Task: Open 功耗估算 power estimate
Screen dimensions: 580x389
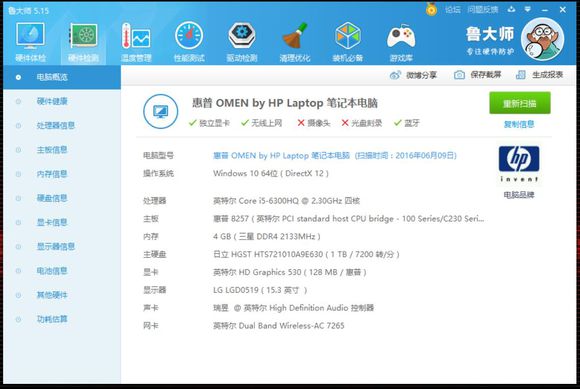Action: click(x=52, y=319)
